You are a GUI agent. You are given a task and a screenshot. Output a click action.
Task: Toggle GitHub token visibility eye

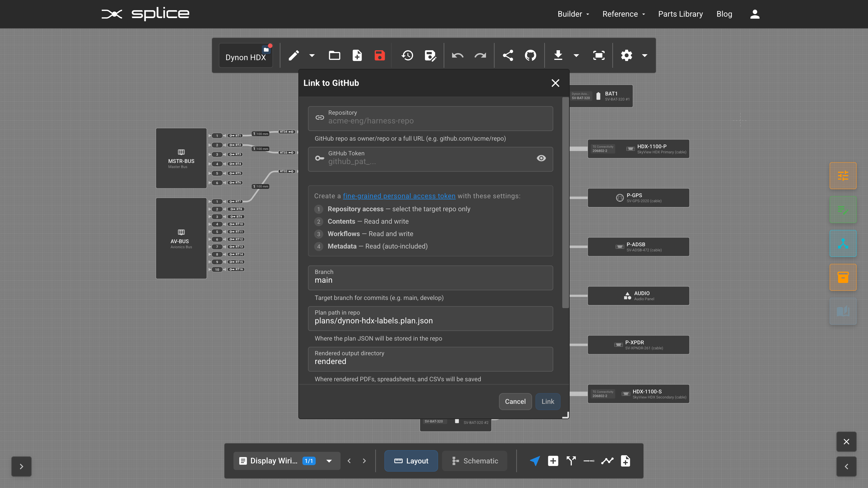pyautogui.click(x=541, y=158)
